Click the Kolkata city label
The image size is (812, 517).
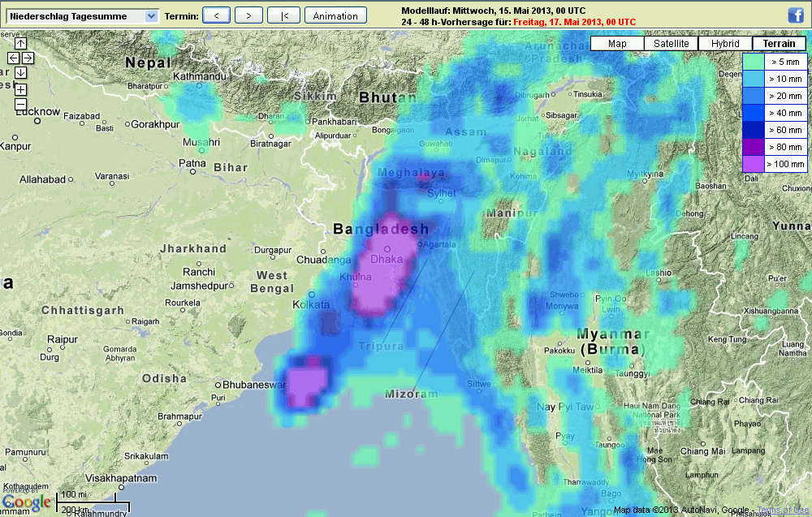pos(311,304)
